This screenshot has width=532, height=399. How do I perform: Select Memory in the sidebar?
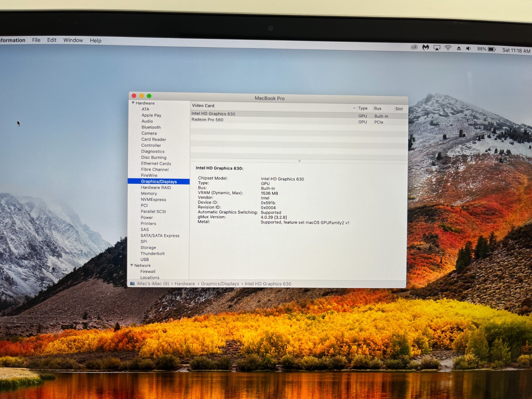(149, 194)
